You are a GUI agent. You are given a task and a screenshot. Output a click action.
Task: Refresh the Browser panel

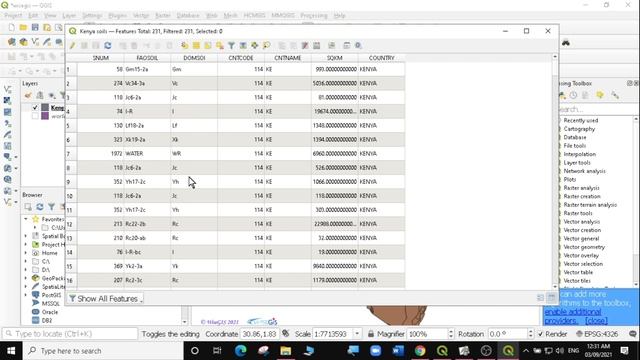point(40,207)
